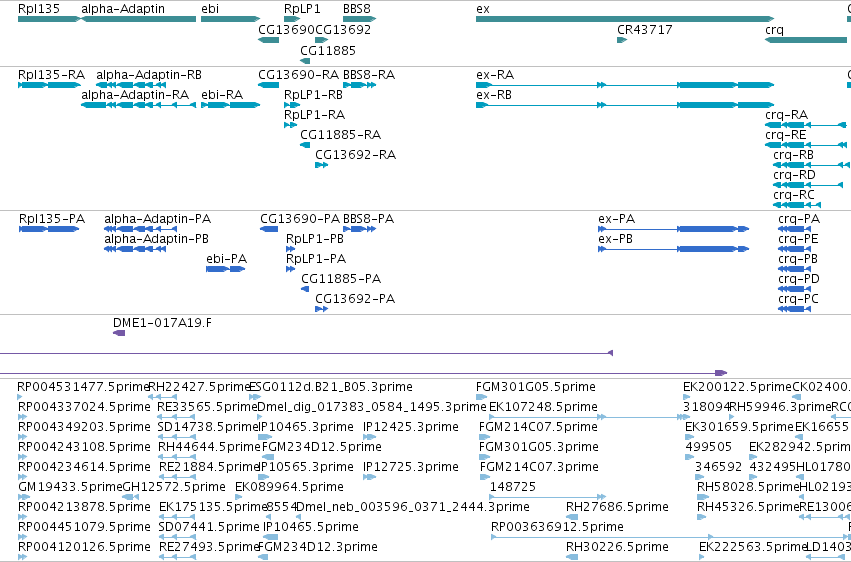Select the CG11885-PA protein feature
851x562 pixels.
pyautogui.click(x=305, y=289)
